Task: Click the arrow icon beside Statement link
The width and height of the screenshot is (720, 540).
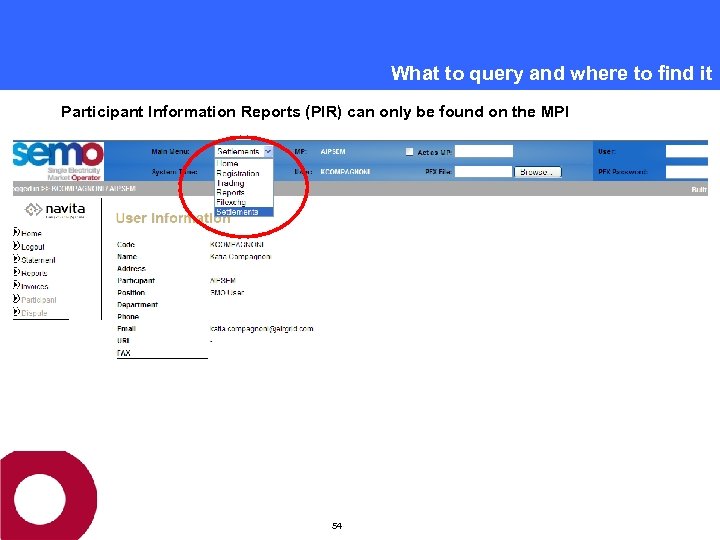Action: click(17, 259)
